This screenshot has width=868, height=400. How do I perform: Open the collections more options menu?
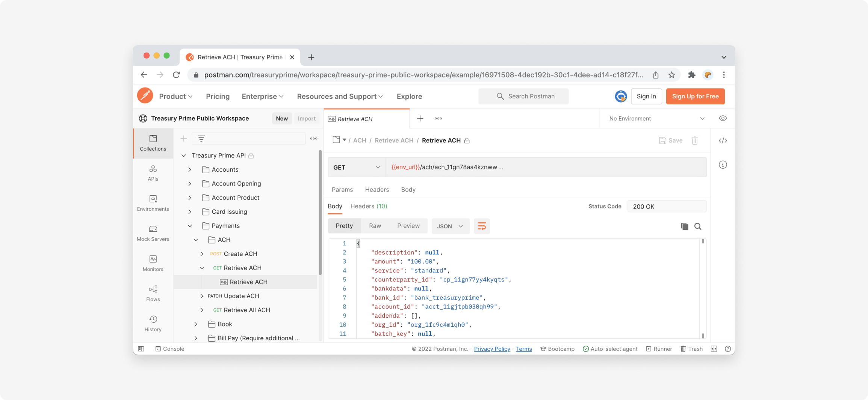314,139
